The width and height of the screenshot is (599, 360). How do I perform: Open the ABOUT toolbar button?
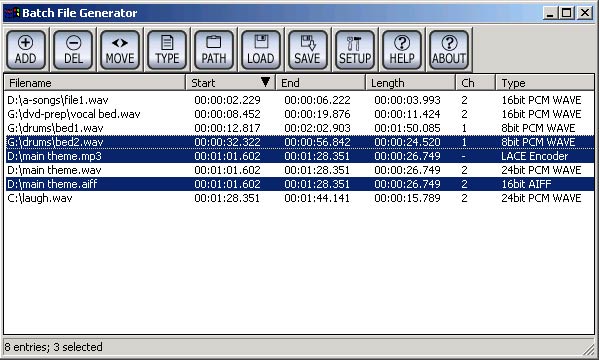point(449,50)
